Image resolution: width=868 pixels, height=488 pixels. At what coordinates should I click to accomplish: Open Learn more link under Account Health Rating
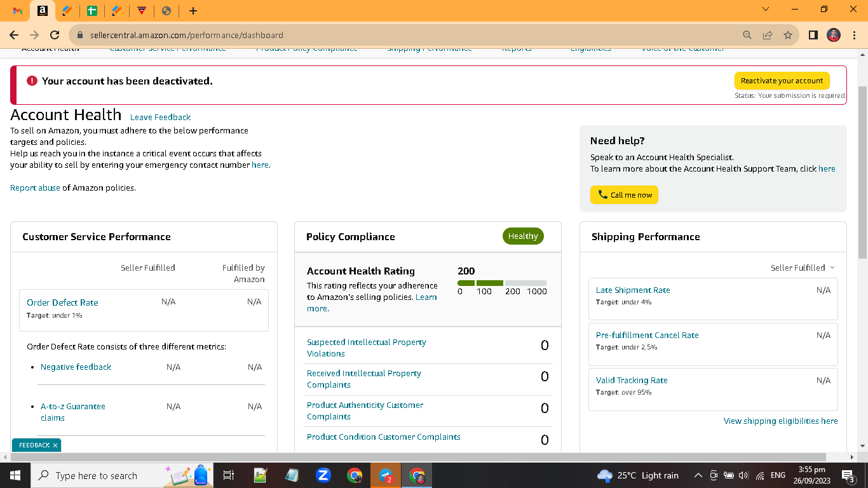pos(372,302)
